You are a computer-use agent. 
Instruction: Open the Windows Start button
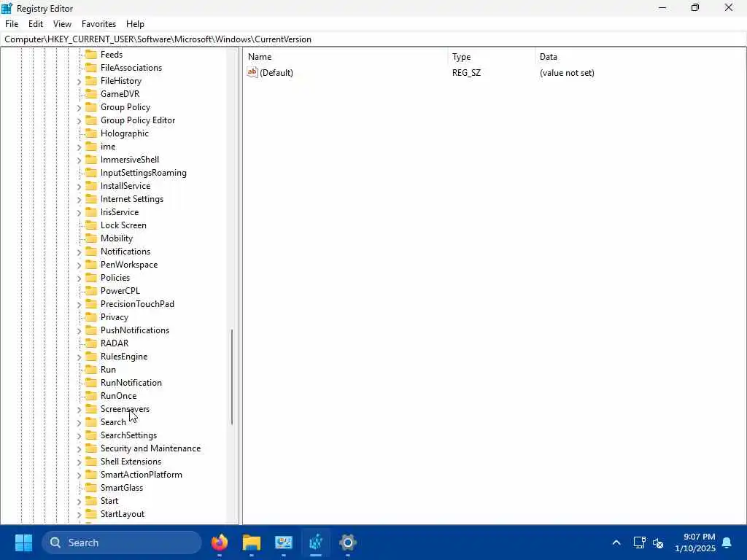pos(23,542)
